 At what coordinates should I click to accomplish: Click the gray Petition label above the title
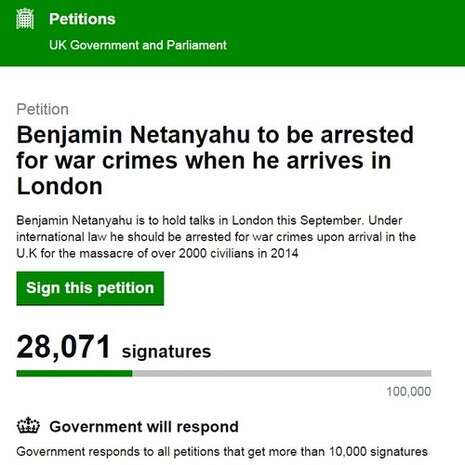[x=43, y=109]
